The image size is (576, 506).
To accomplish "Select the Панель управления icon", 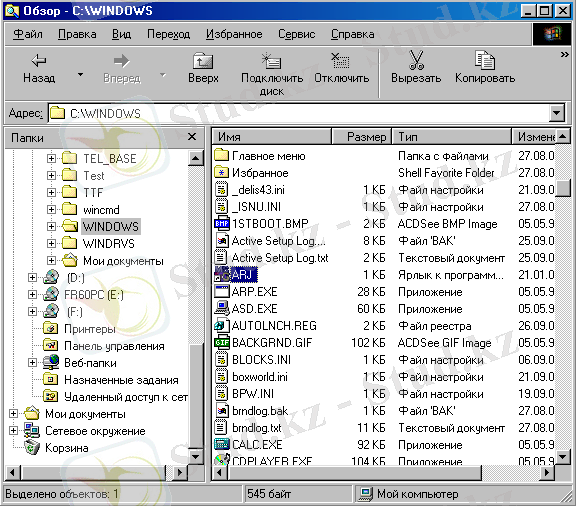I will tap(51, 345).
